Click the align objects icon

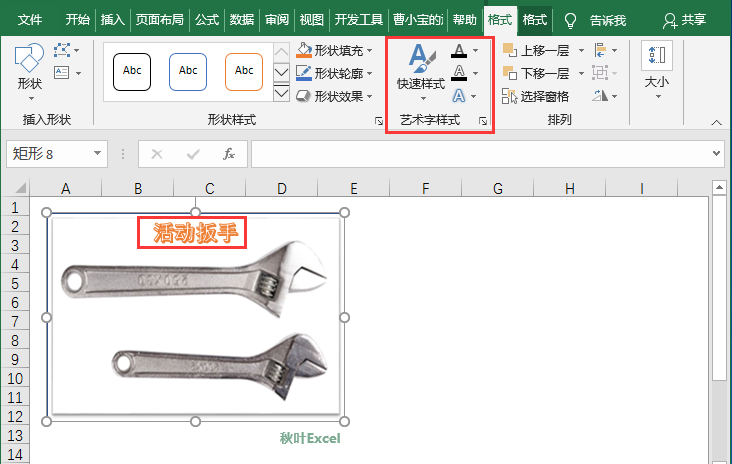[x=600, y=50]
